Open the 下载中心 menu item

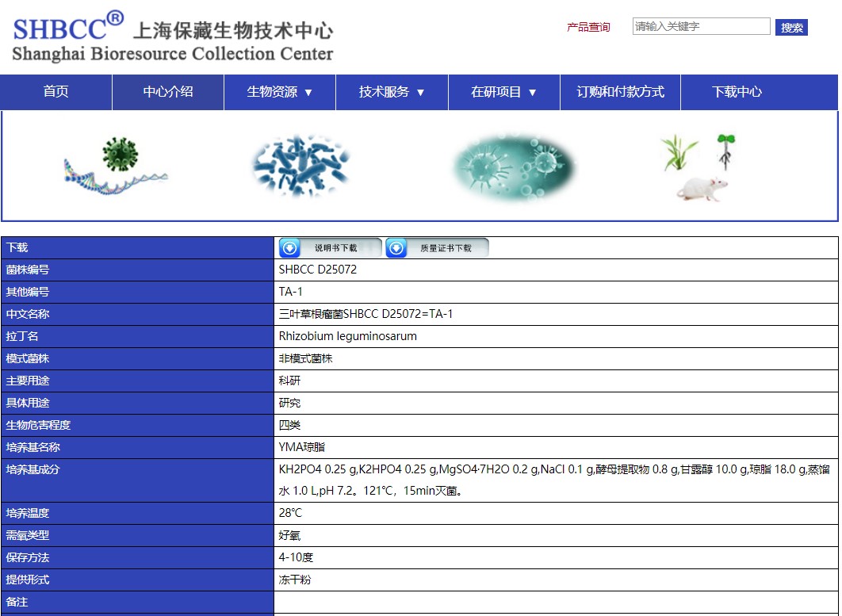737,92
